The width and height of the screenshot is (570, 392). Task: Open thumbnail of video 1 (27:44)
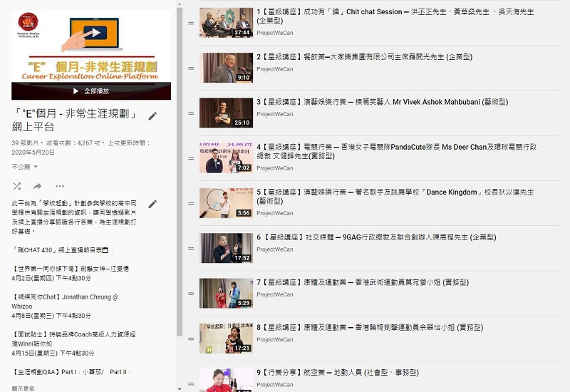[226, 23]
